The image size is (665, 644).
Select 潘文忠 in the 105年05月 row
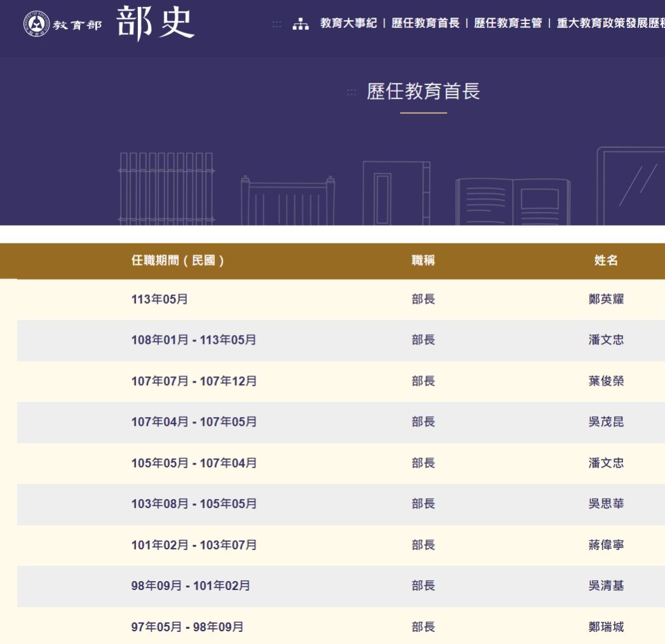606,463
